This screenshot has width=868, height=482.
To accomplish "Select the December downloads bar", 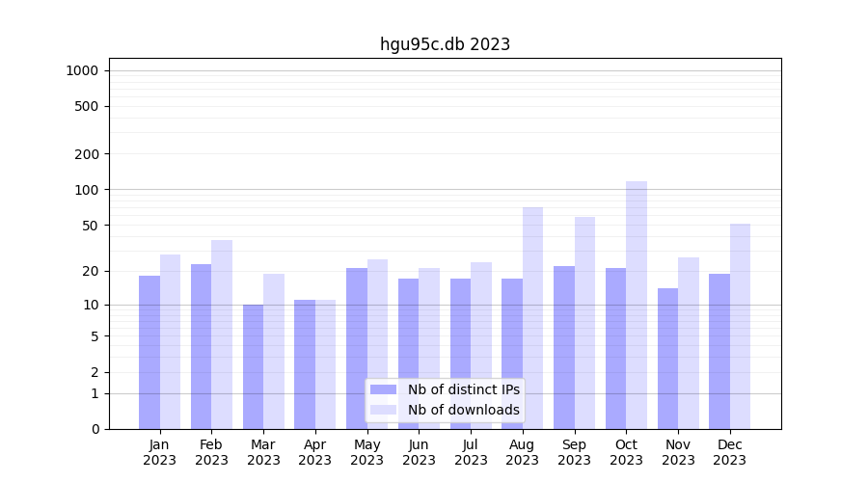I will pyautogui.click(x=740, y=326).
